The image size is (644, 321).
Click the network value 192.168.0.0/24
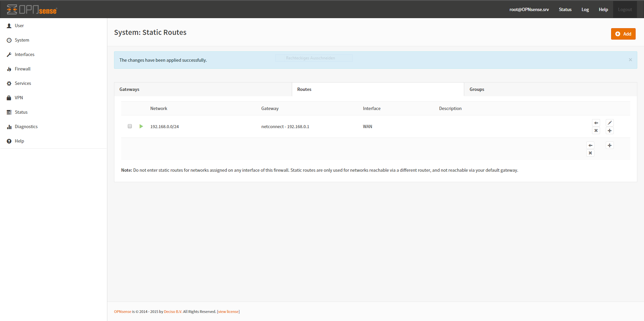pyautogui.click(x=164, y=126)
